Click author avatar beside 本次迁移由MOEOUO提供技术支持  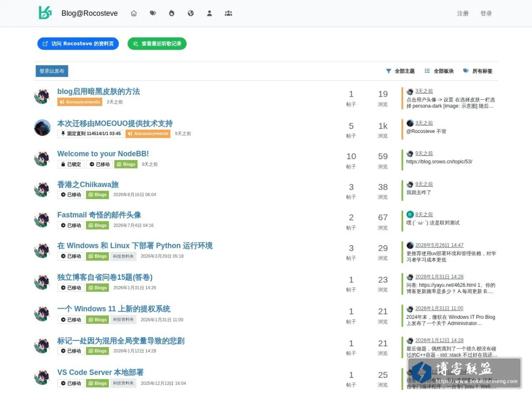(43, 128)
